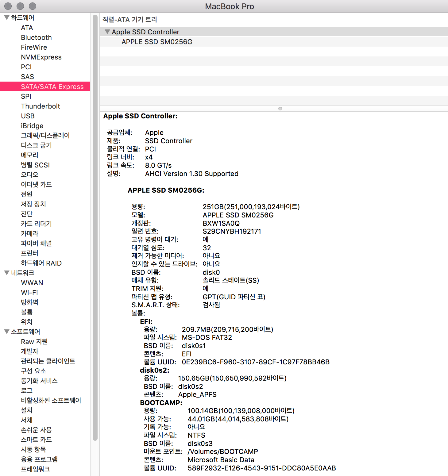Select the highlighted SATA/SATA Express item
Screen dimensions: 448x476
click(52, 86)
